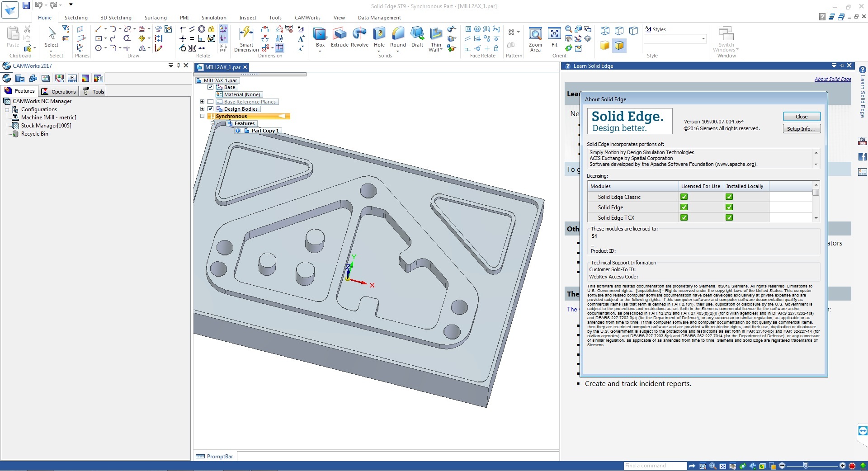This screenshot has height=471, width=868.
Task: Click the About Solid Edge link
Action: click(833, 79)
